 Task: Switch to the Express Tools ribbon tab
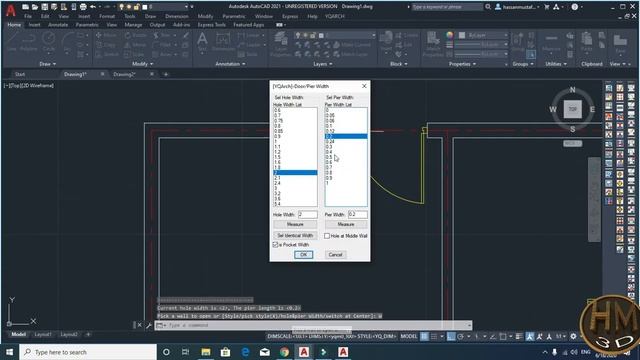(211, 25)
